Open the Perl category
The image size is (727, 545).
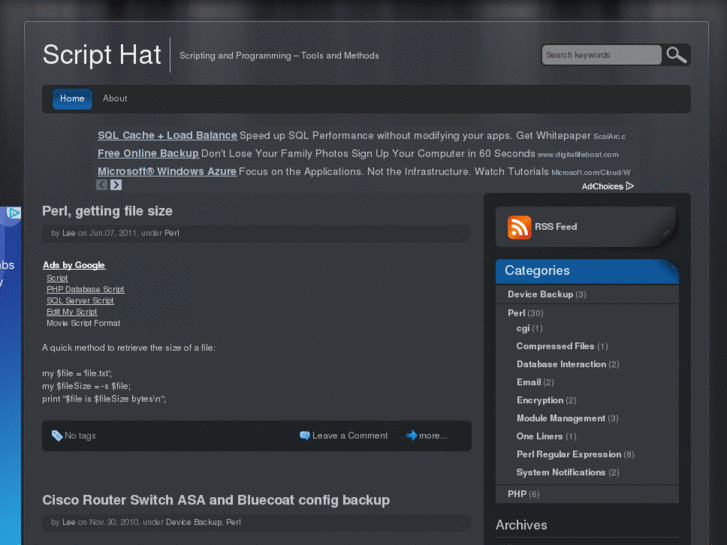pos(516,313)
